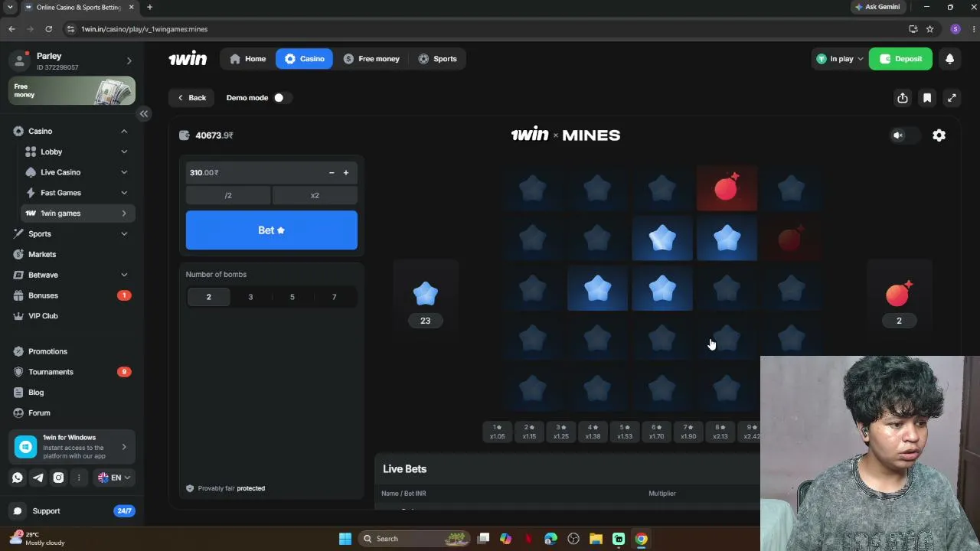Select 7 bombs option

pyautogui.click(x=334, y=297)
